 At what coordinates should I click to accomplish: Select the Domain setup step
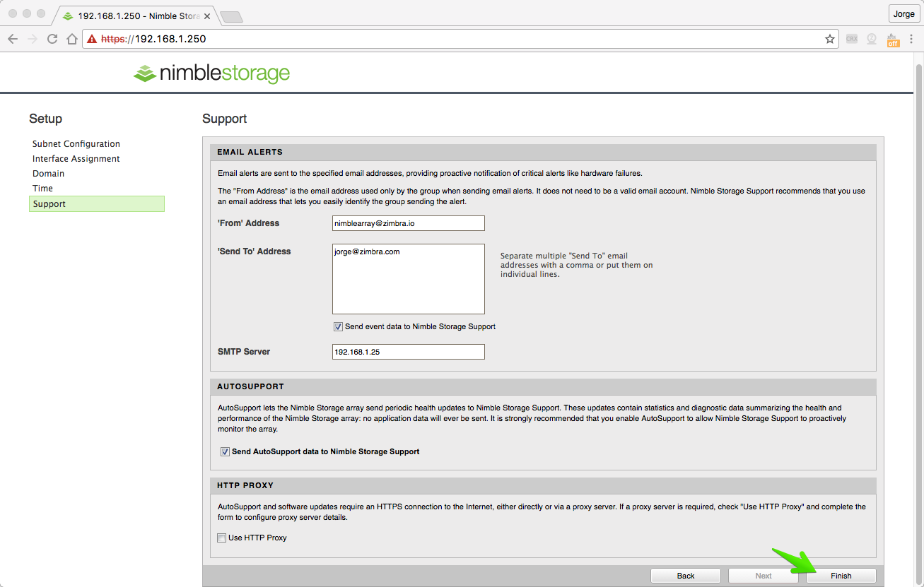pyautogui.click(x=48, y=173)
